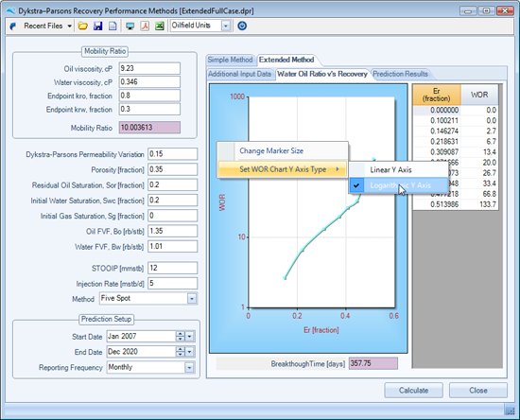
Task: Select the 0.000000 Er table cell
Action: 437,110
